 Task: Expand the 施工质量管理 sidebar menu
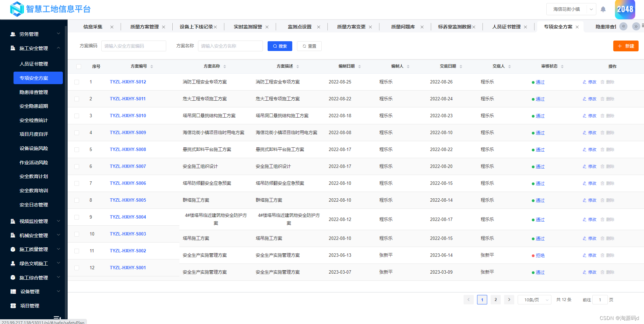pyautogui.click(x=34, y=249)
